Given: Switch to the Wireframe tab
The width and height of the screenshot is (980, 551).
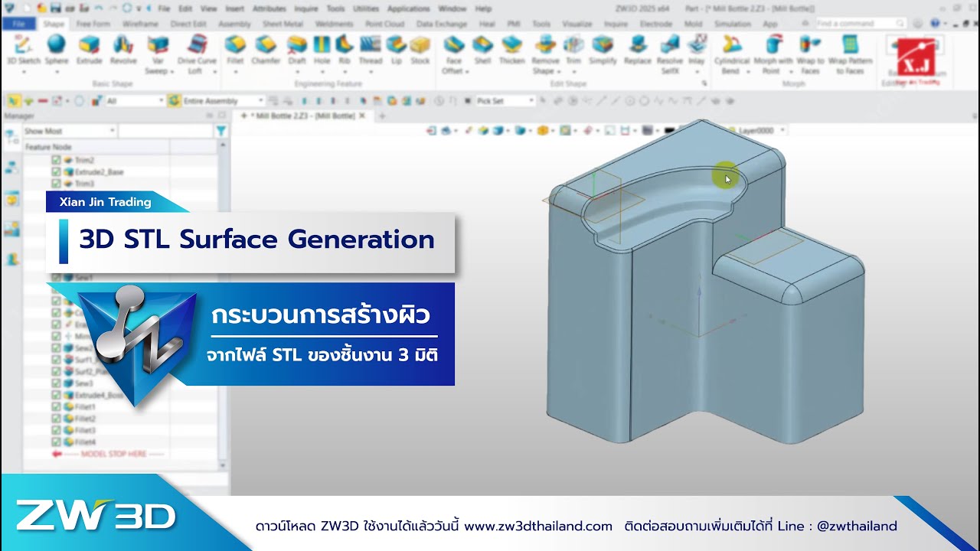Looking at the screenshot, I should click(x=140, y=24).
